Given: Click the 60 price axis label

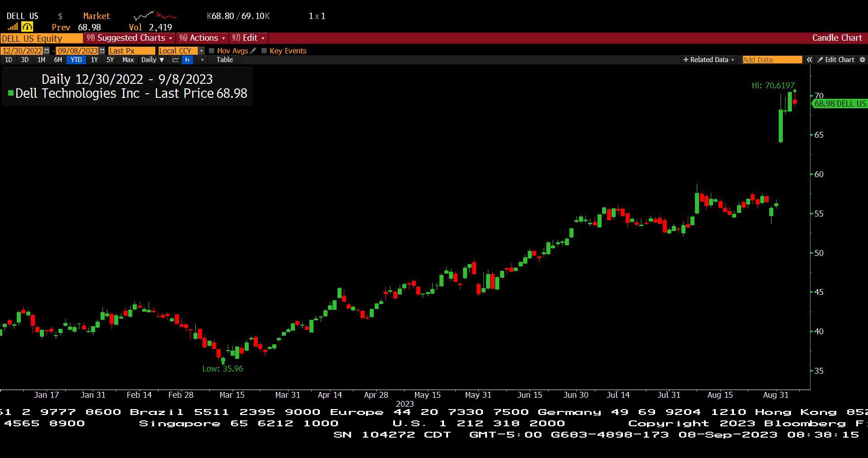Looking at the screenshot, I should 819,174.
